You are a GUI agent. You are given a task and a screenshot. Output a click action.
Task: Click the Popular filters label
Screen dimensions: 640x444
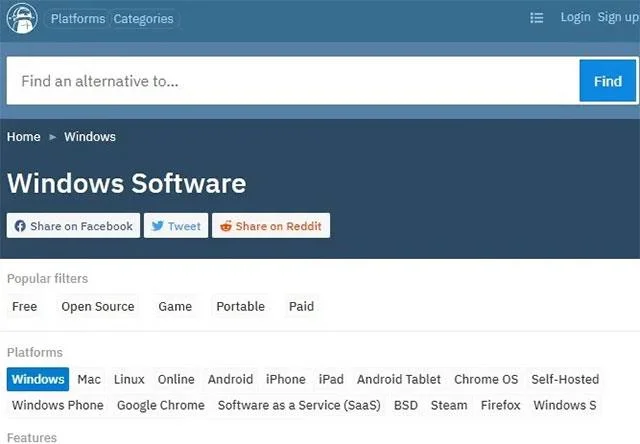click(47, 278)
